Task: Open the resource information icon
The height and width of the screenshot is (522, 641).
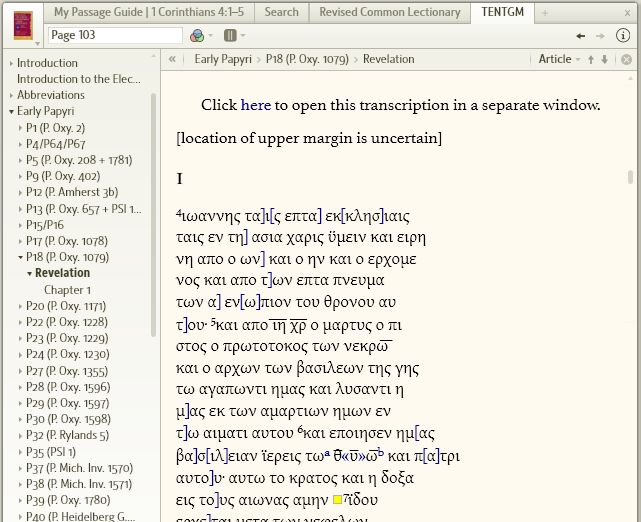Action: [x=623, y=36]
